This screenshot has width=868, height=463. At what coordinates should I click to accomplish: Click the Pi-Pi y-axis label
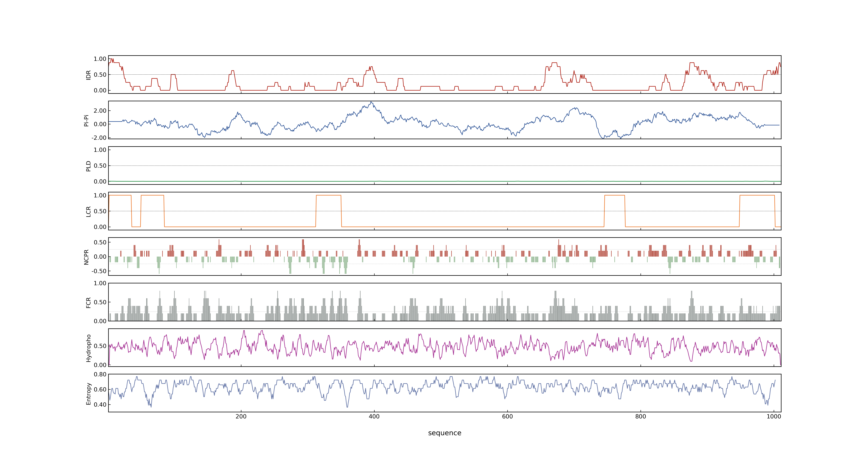click(86, 120)
